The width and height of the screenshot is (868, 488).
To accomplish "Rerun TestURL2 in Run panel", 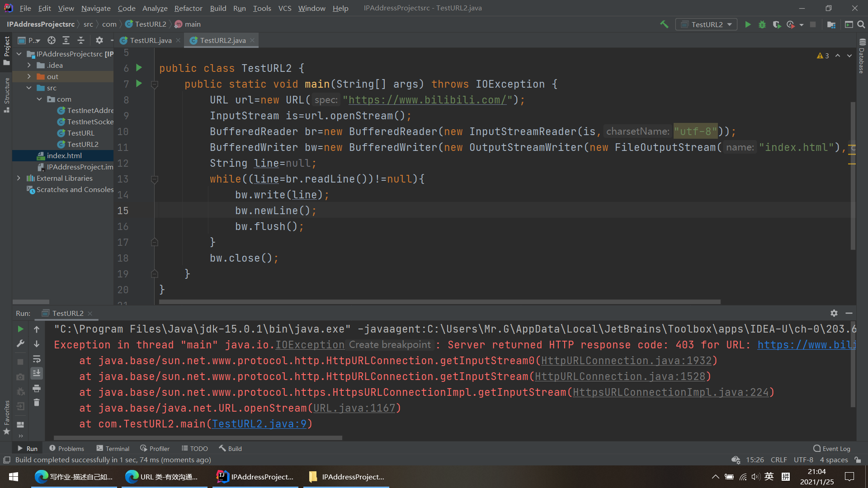I will (20, 329).
